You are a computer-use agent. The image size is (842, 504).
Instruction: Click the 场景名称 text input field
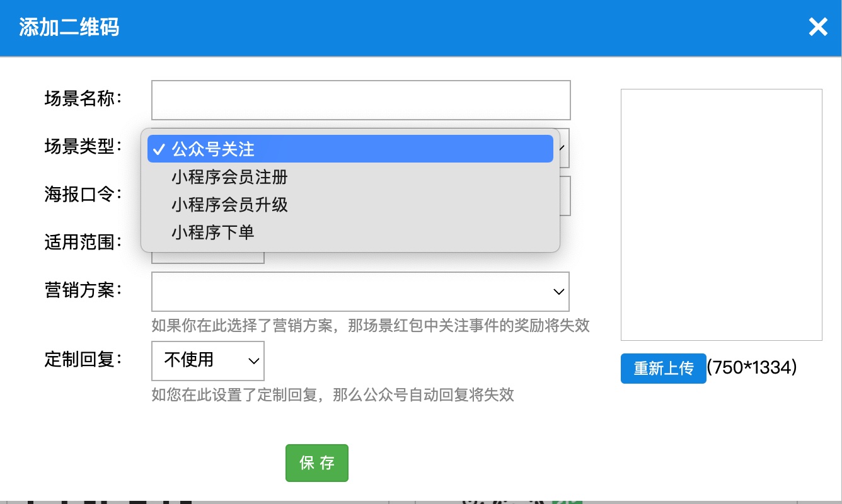coord(360,100)
